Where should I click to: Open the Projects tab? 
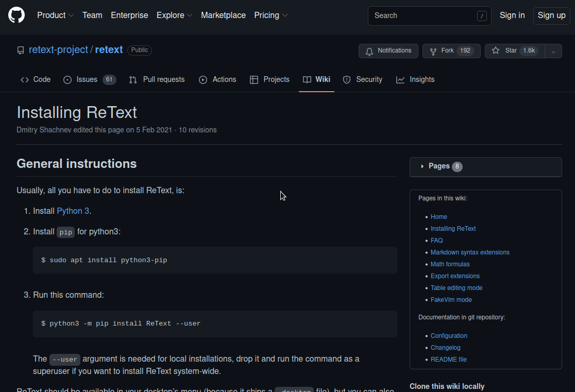(269, 79)
